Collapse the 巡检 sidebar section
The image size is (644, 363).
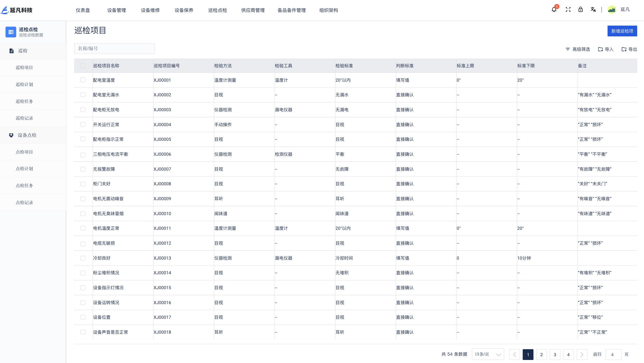coord(23,51)
